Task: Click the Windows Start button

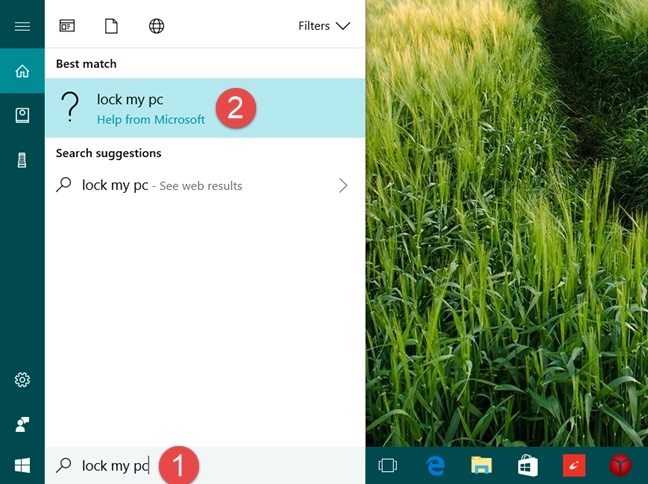Action: tap(22, 465)
